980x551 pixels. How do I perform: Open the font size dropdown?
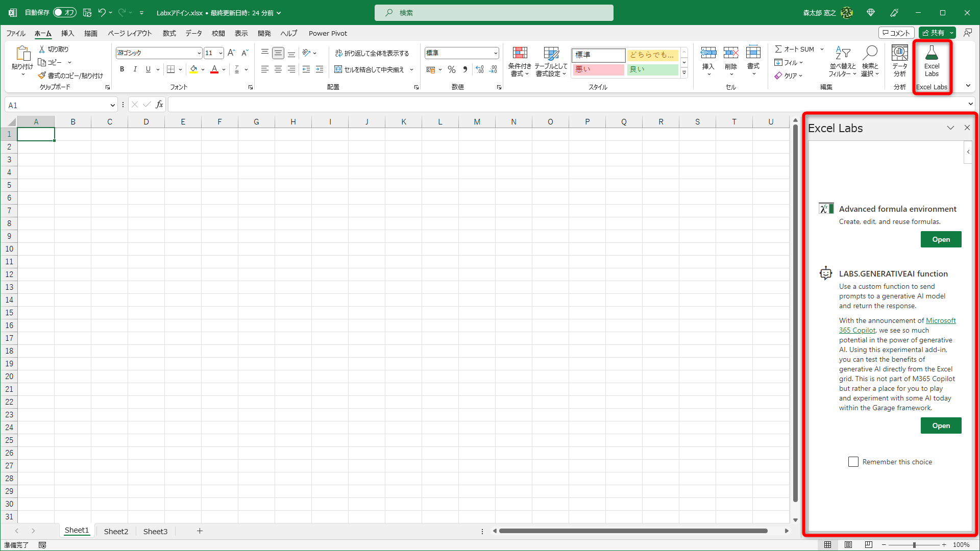[x=219, y=53]
